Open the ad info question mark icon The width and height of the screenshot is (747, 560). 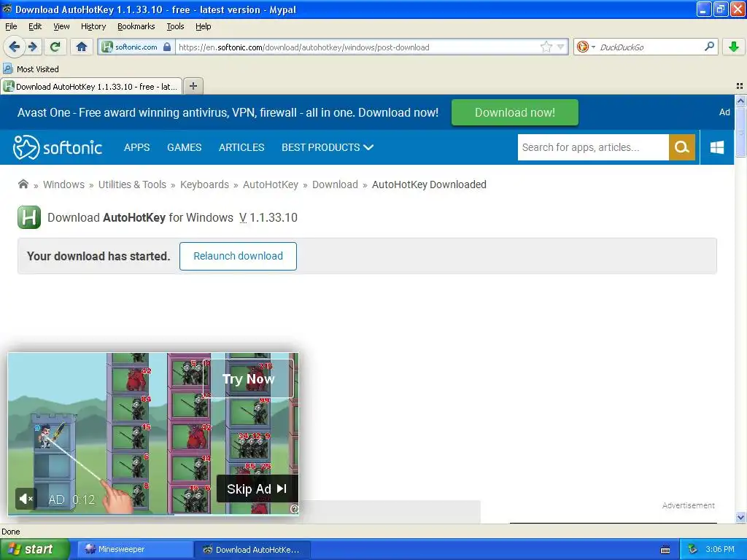pos(294,509)
